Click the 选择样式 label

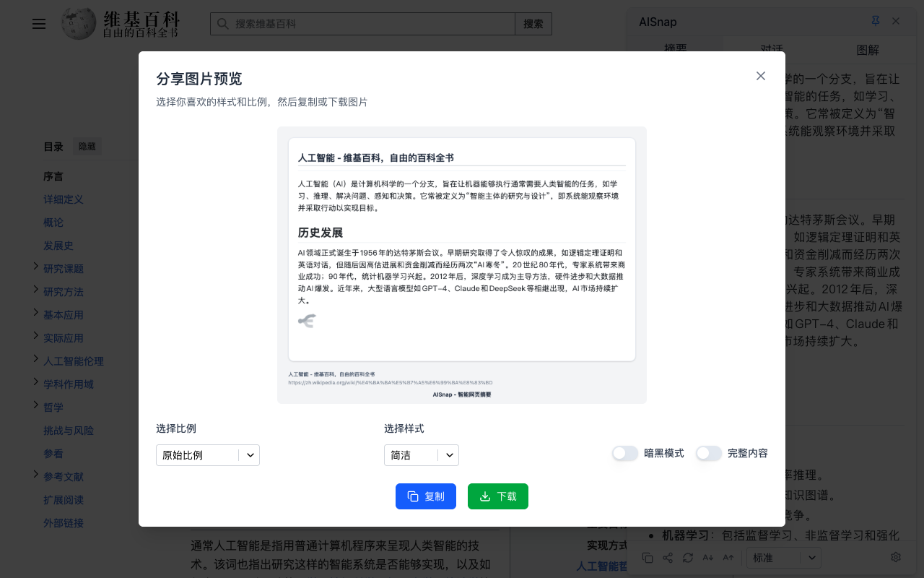point(404,428)
